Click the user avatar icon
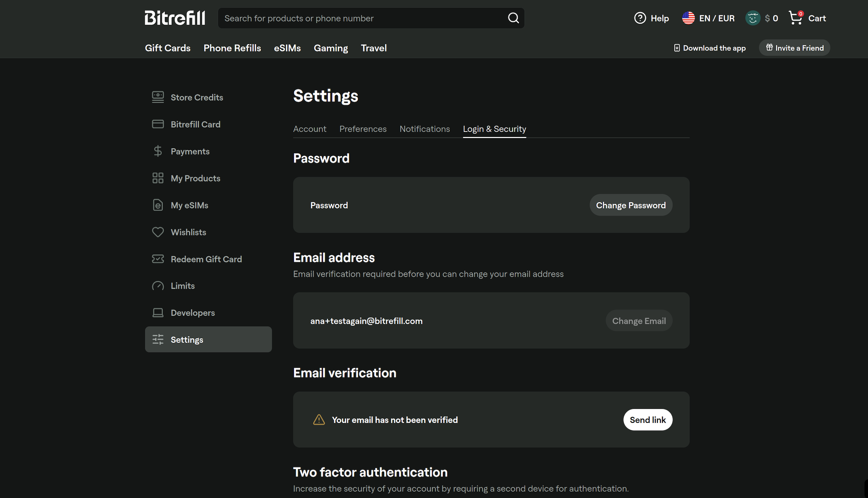 [753, 18]
